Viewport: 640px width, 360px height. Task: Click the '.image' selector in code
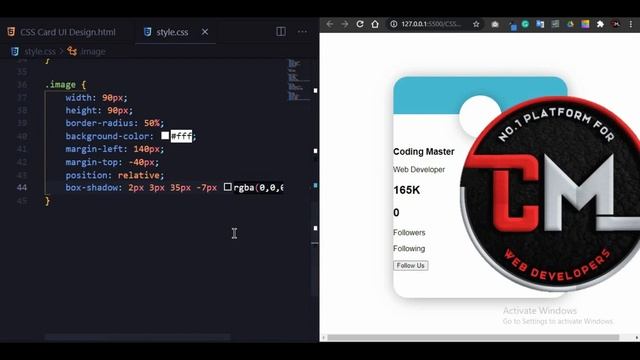coord(60,84)
